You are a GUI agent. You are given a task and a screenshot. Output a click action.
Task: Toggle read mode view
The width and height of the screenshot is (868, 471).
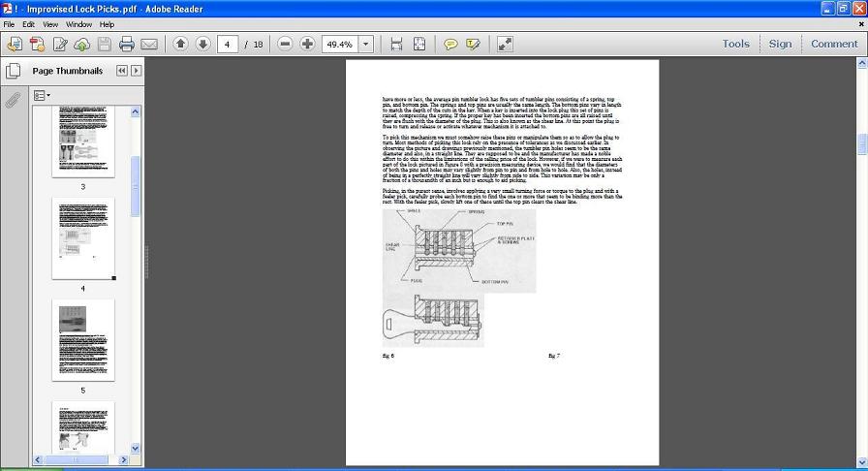pos(505,44)
